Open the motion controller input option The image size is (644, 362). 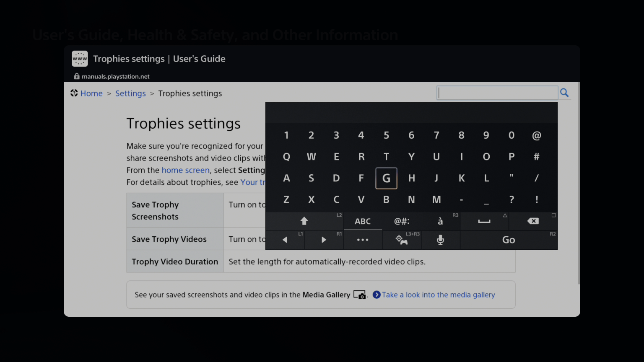[x=401, y=240]
